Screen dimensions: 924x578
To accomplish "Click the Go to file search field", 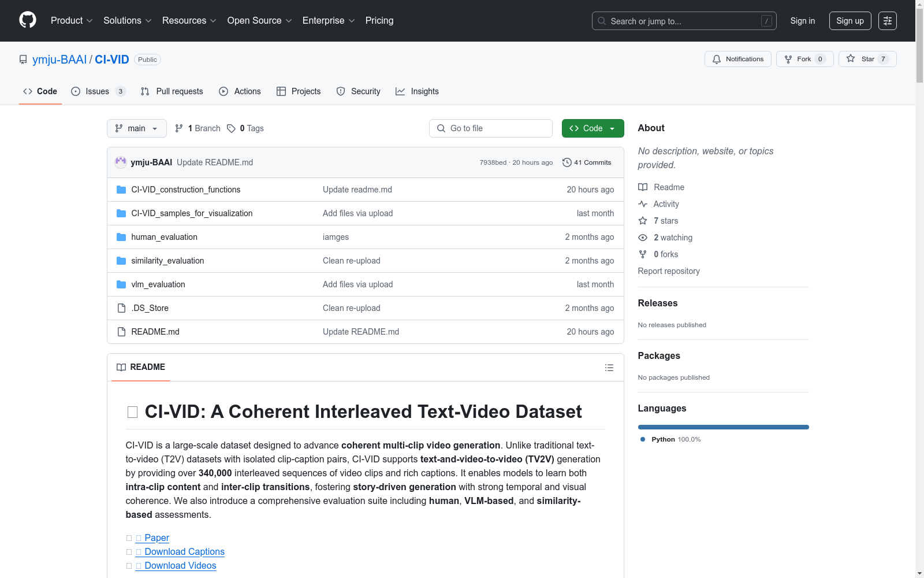I will tap(491, 128).
